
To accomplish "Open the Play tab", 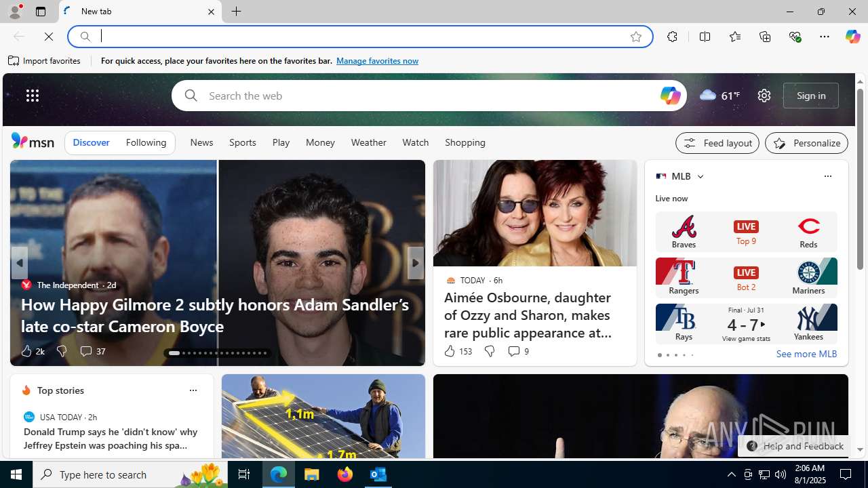I will 281,142.
